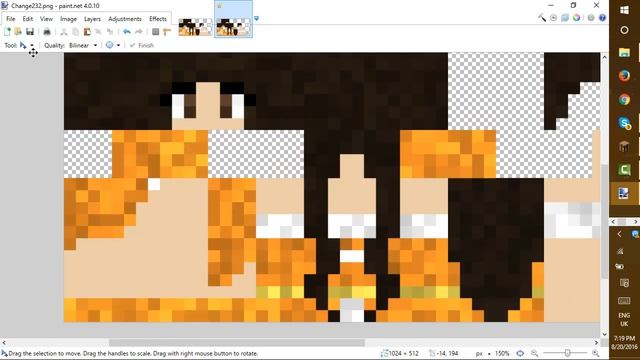
Task: Click the image size 1024 × 512 text
Action: point(404,353)
